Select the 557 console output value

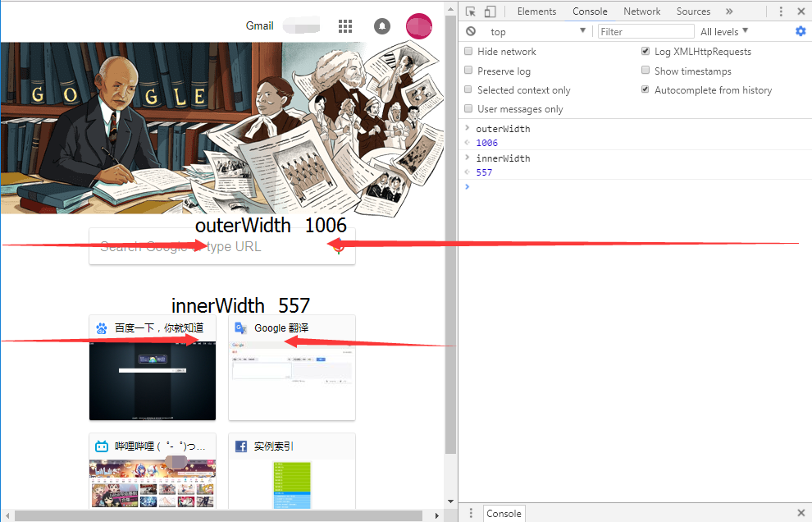[x=484, y=172]
